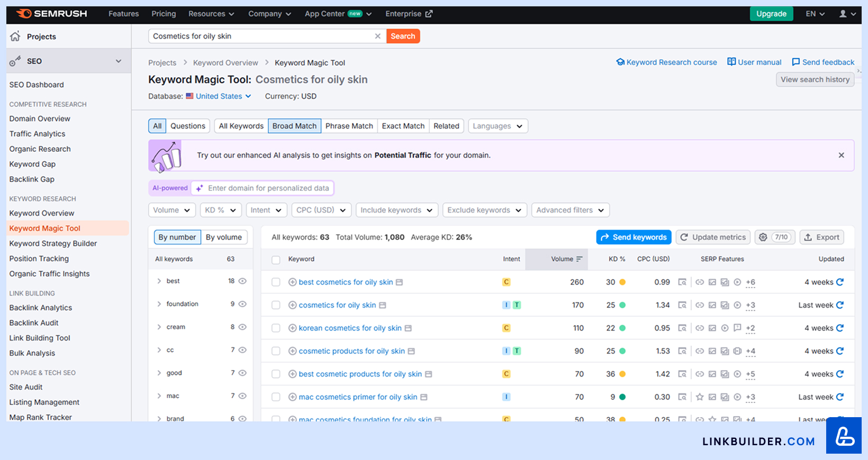Check best cosmetic products for oily skin row

click(276, 374)
